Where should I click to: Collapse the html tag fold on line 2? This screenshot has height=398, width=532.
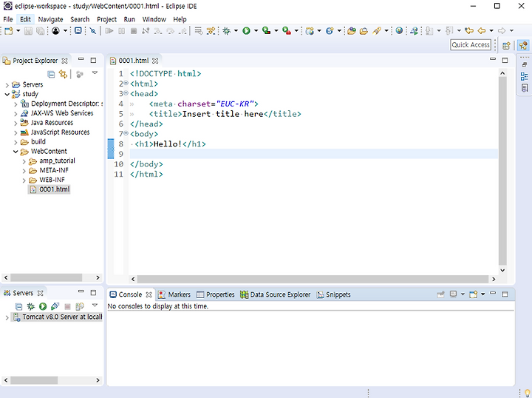point(126,83)
